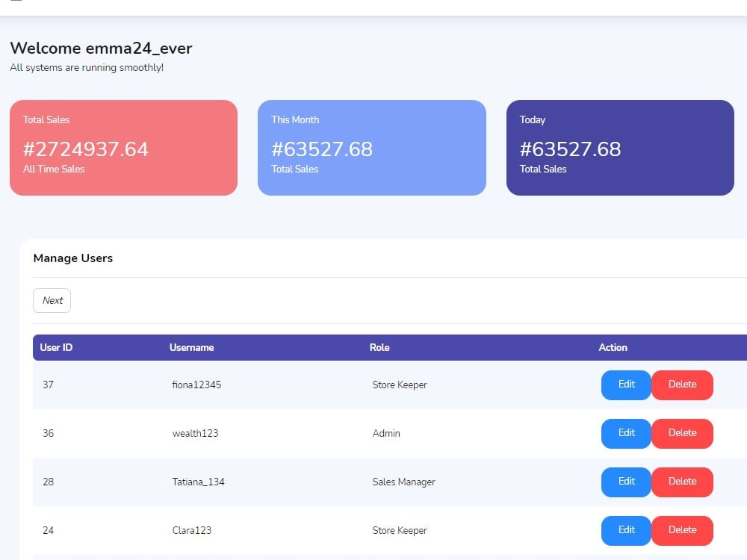
Task: Edit user Tatiana_134
Action: click(625, 482)
